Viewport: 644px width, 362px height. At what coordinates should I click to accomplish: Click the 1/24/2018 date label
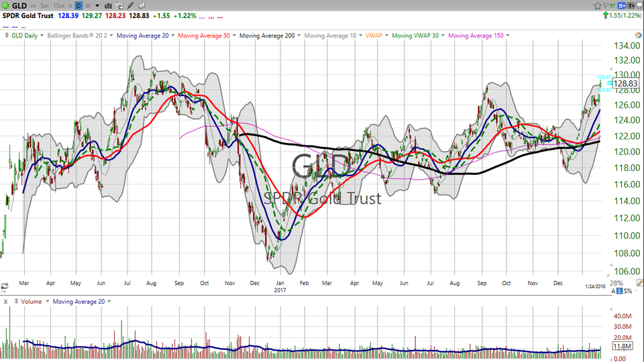click(x=595, y=286)
